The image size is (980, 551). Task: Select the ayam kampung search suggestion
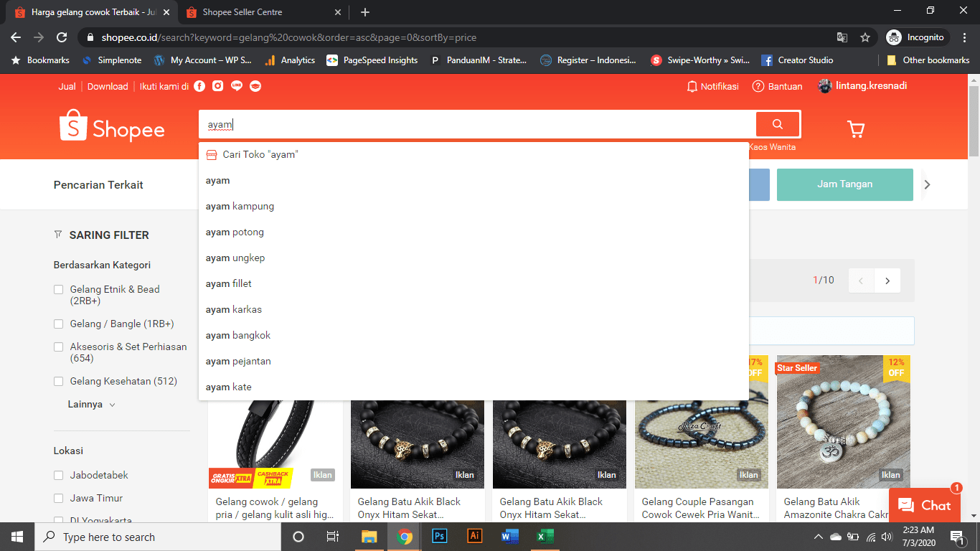[x=238, y=206]
